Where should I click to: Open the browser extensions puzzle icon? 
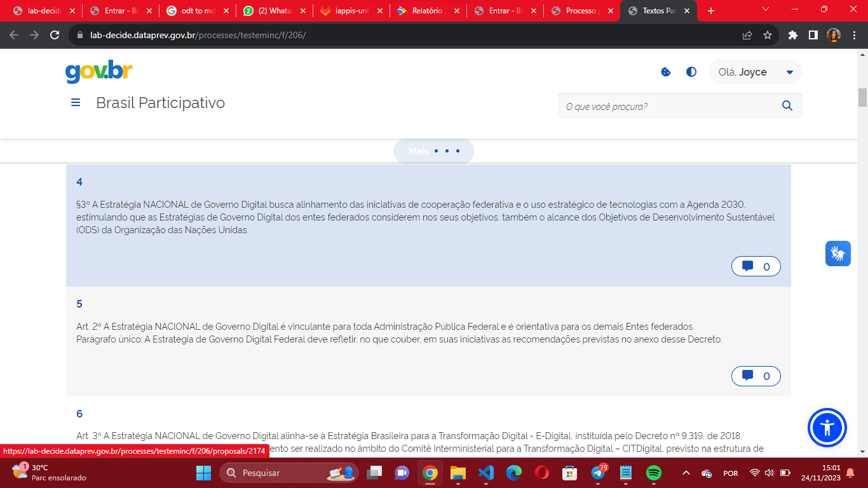point(792,35)
